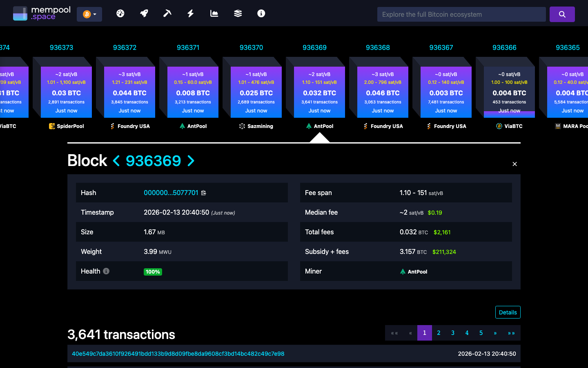The height and width of the screenshot is (368, 588).
Task: Copy the block hash using clipboard icon
Action: coord(204,193)
